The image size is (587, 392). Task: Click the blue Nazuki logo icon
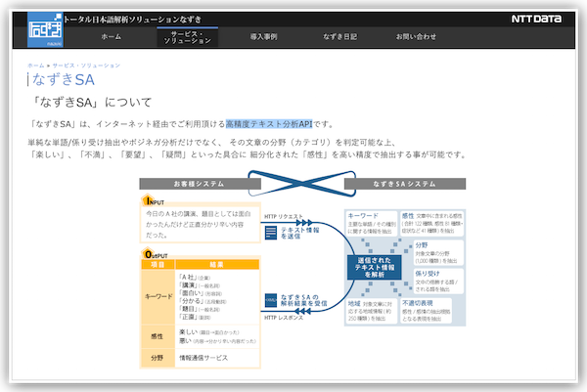point(45,29)
